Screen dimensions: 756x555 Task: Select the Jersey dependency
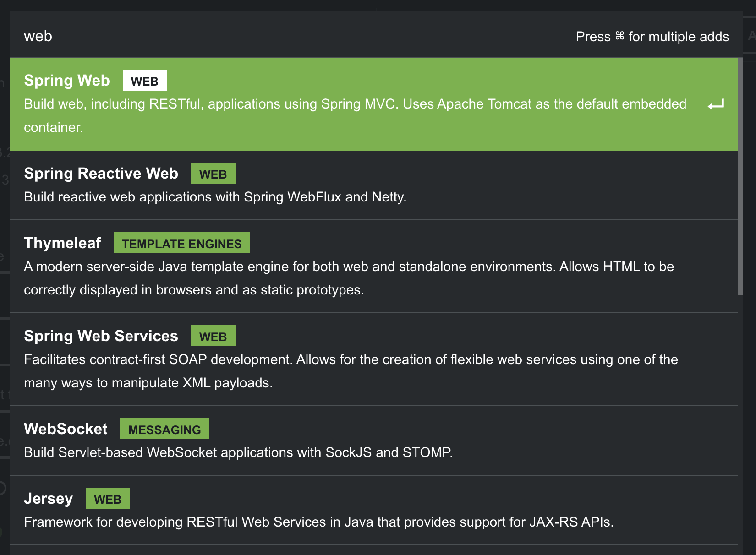click(x=374, y=511)
